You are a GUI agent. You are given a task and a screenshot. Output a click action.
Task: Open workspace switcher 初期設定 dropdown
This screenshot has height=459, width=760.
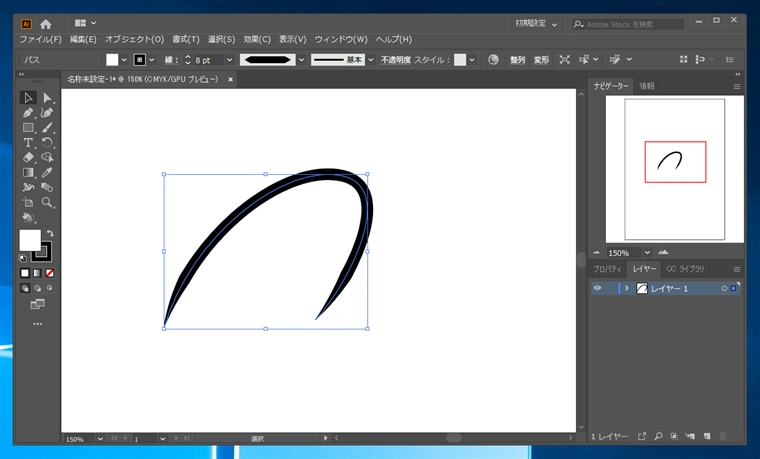(536, 24)
